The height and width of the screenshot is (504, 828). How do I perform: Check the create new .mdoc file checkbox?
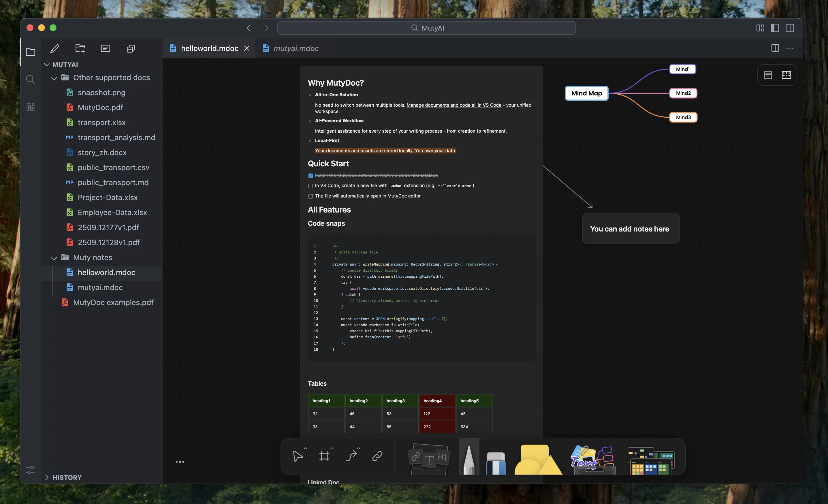[x=310, y=186]
